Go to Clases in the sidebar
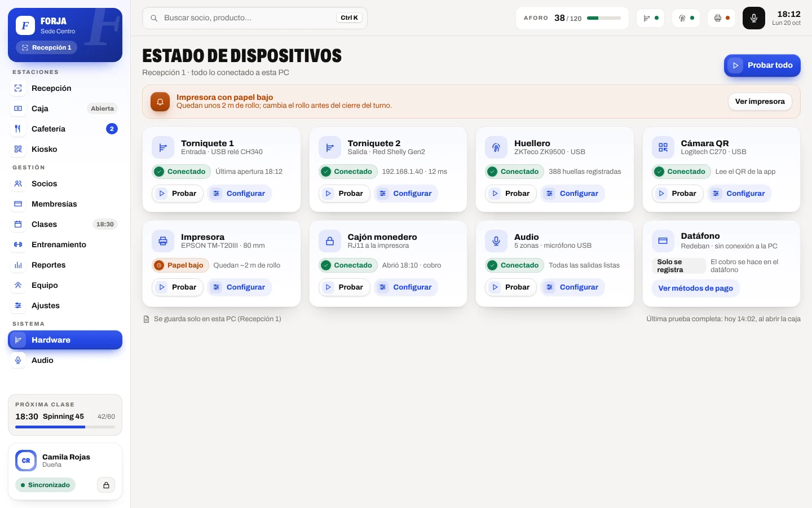The image size is (812, 508). 65,224
